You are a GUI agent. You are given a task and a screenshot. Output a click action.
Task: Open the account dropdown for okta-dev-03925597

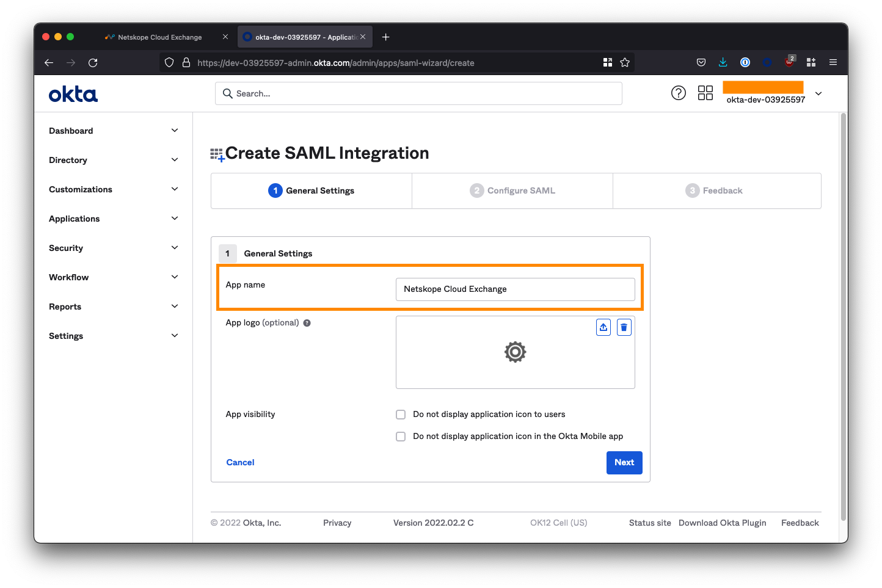pyautogui.click(x=818, y=93)
